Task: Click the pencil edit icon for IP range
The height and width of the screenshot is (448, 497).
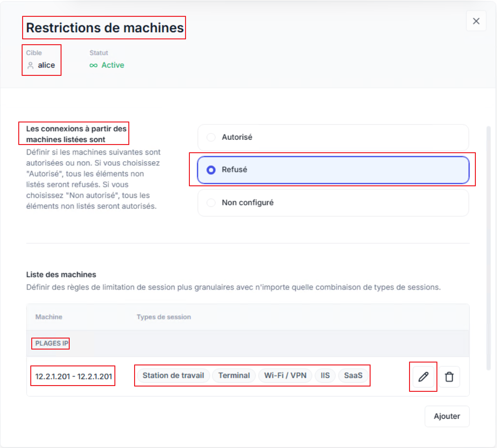Action: coord(423,377)
